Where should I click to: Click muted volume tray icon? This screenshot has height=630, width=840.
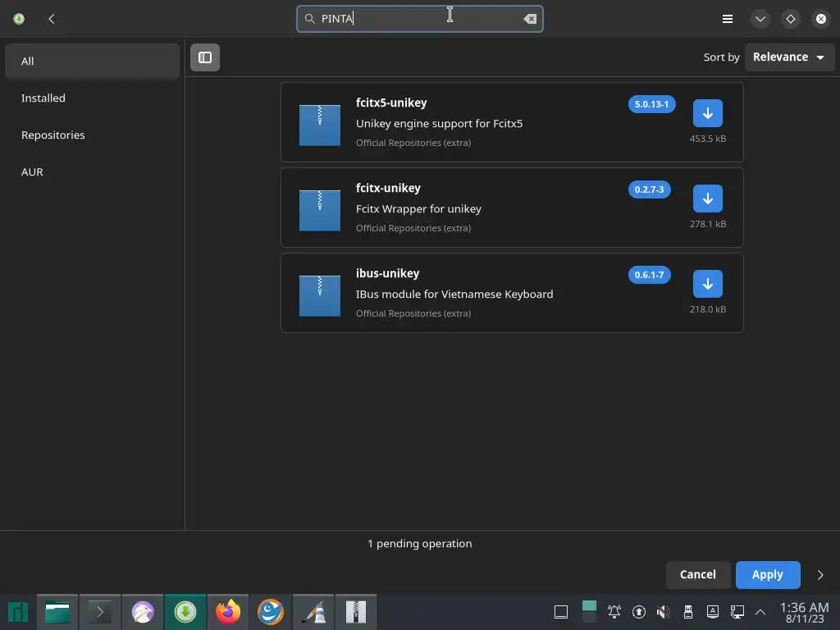tap(663, 611)
